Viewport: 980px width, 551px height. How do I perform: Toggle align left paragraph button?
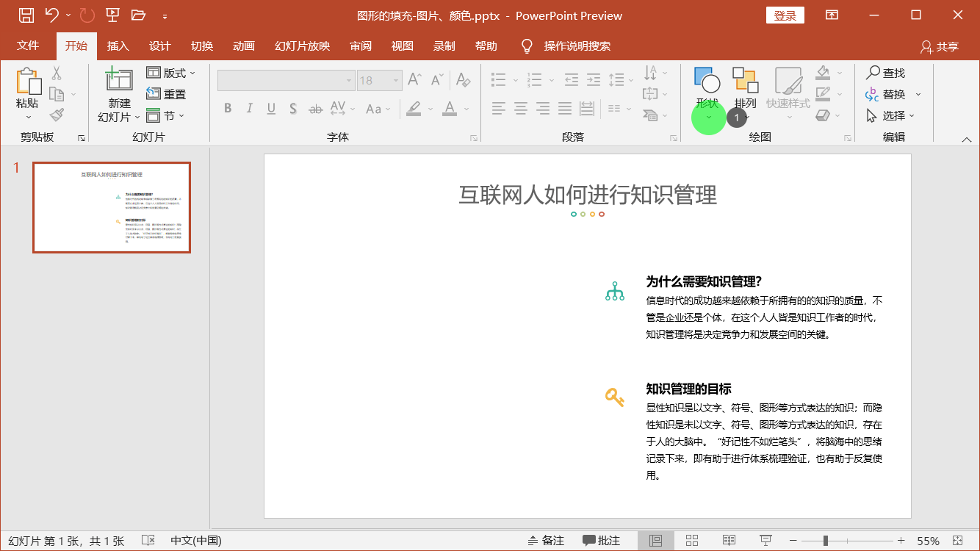coord(499,109)
